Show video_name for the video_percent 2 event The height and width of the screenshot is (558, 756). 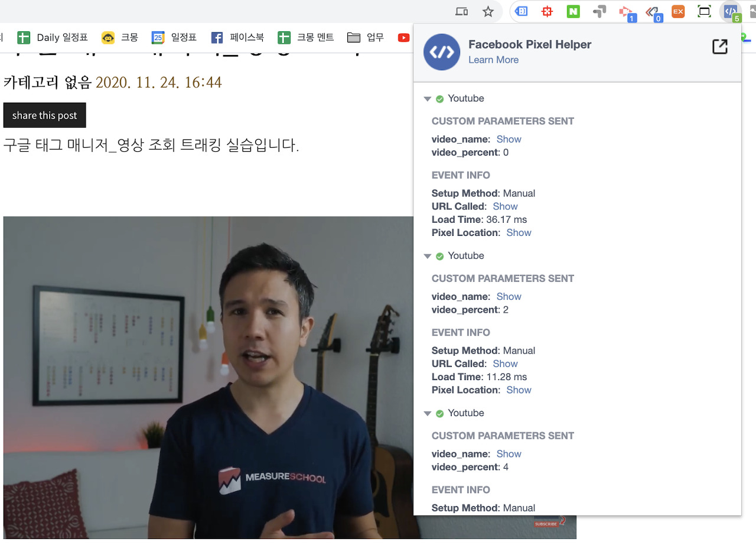(509, 296)
